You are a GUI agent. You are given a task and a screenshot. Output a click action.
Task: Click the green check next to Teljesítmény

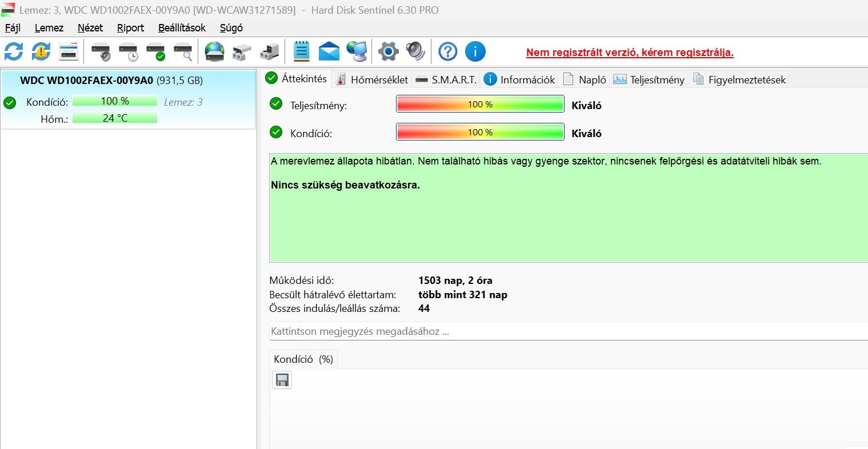(276, 104)
